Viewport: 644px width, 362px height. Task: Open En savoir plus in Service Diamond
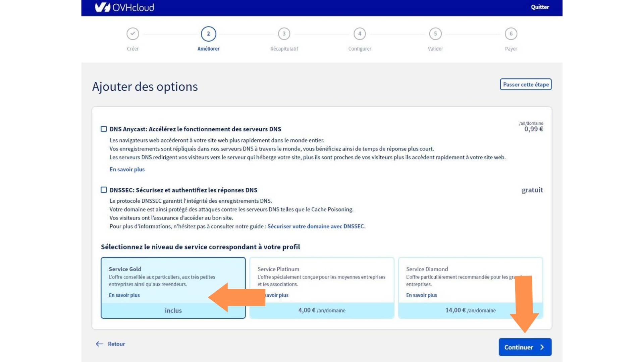pos(421,295)
